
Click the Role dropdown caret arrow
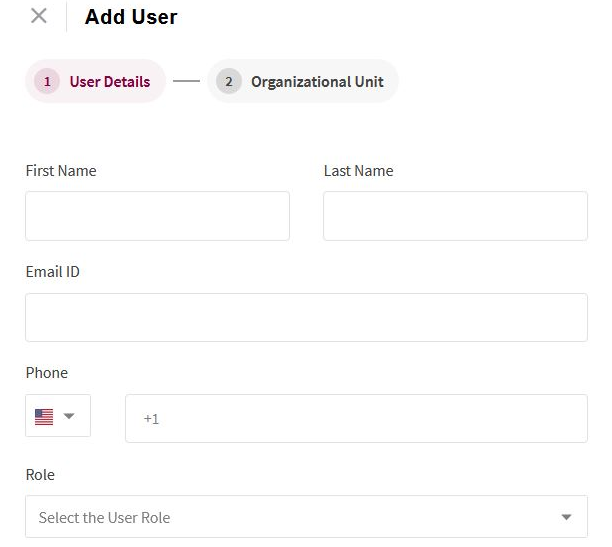tap(566, 517)
